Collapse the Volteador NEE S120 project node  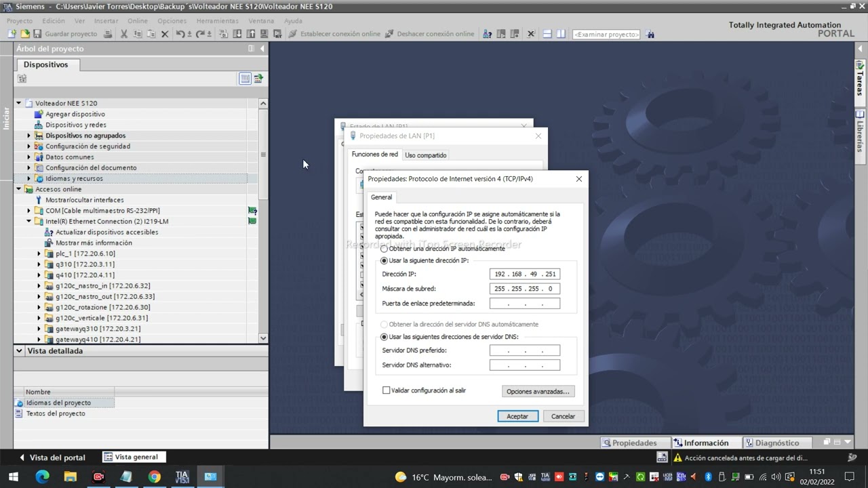click(19, 103)
